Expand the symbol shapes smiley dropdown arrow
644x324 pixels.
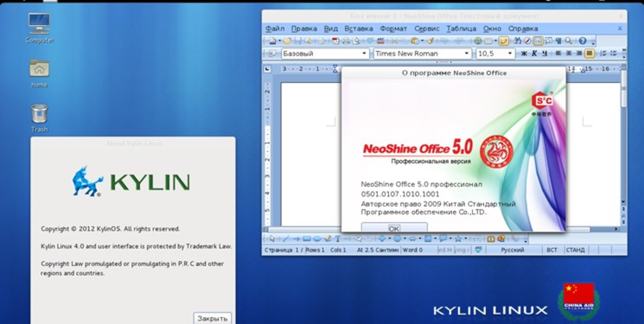(x=405, y=239)
